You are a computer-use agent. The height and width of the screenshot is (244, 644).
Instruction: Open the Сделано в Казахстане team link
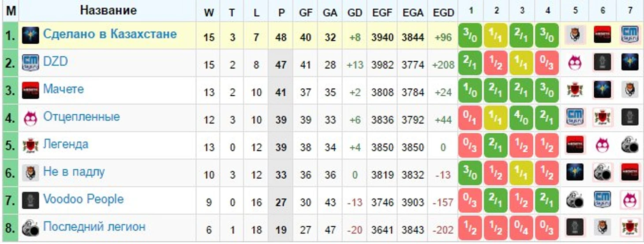[110, 34]
